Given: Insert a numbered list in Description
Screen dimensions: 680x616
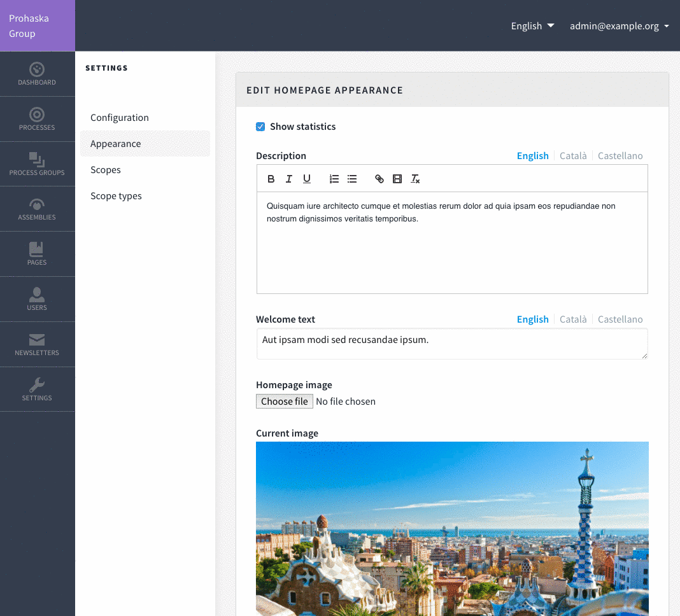Looking at the screenshot, I should [334, 179].
